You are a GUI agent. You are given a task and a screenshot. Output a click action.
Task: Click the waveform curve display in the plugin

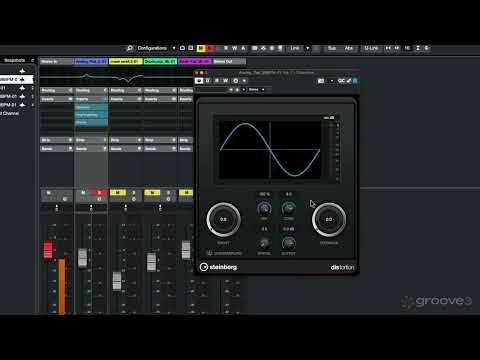click(270, 150)
